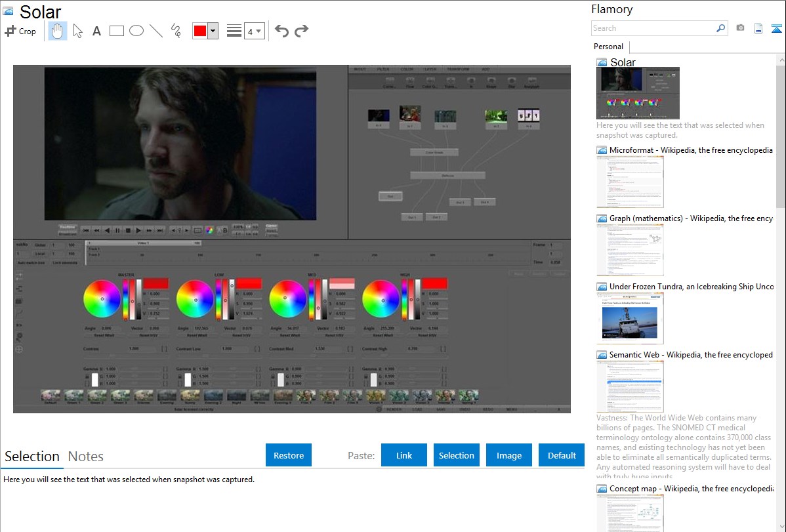
Task: Open the line thickness dropdown
Action: click(x=254, y=31)
